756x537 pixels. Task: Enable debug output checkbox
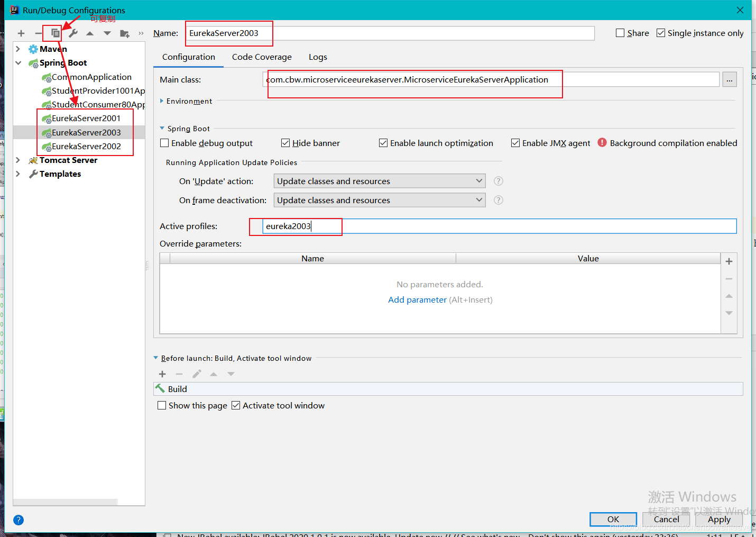164,143
